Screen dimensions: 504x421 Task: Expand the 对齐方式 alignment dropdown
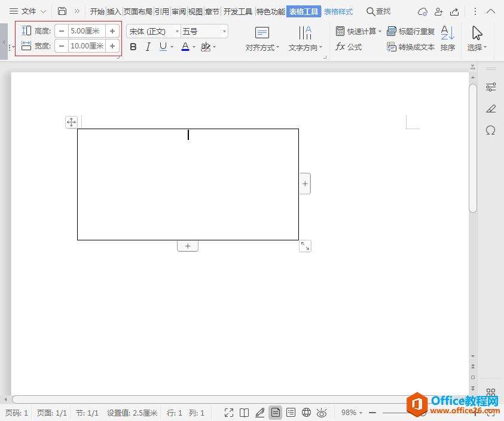(x=262, y=47)
